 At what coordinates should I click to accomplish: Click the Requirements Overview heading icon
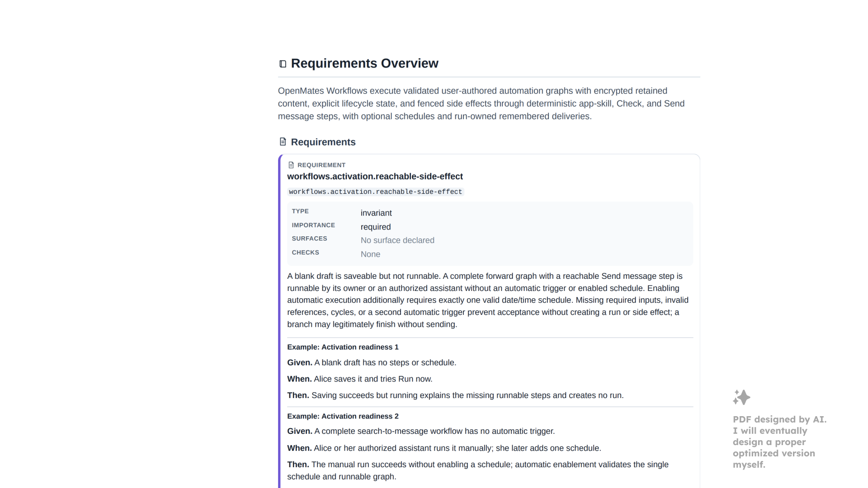[283, 64]
